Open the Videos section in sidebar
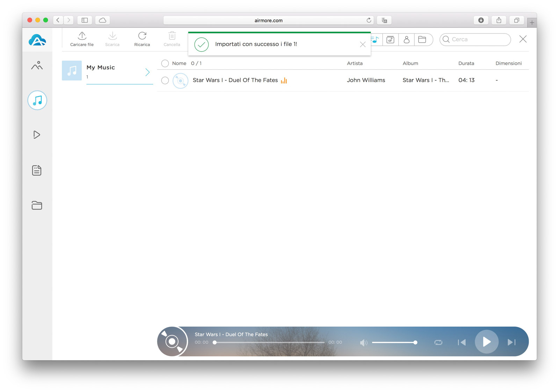 pos(37,135)
